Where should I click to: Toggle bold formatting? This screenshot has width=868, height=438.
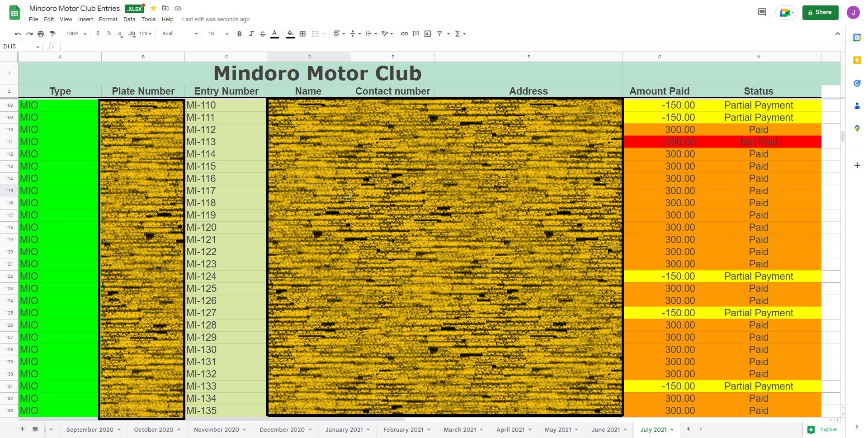(x=239, y=34)
